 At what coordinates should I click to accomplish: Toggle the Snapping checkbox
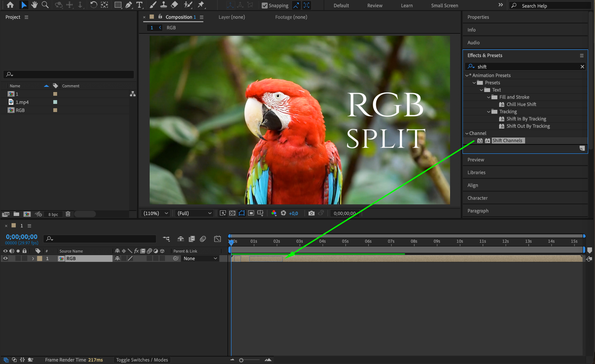pos(264,6)
